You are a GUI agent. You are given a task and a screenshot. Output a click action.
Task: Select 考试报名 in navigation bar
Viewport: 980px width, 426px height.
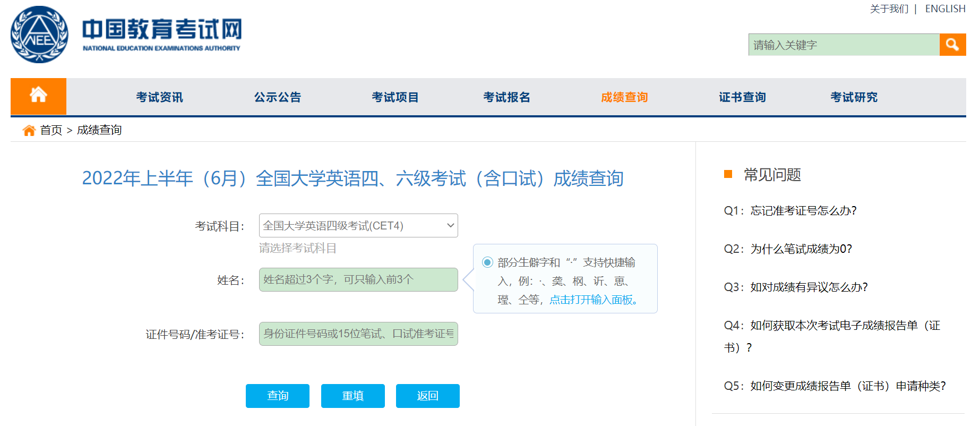point(506,97)
